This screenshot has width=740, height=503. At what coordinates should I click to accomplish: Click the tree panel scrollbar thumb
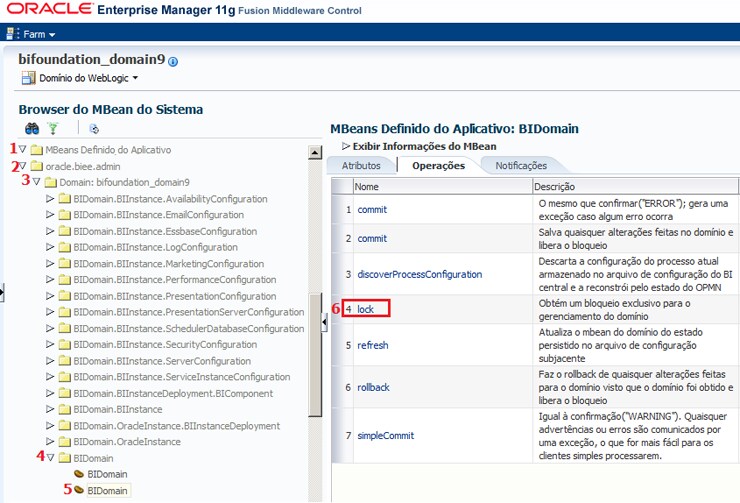(x=315, y=355)
